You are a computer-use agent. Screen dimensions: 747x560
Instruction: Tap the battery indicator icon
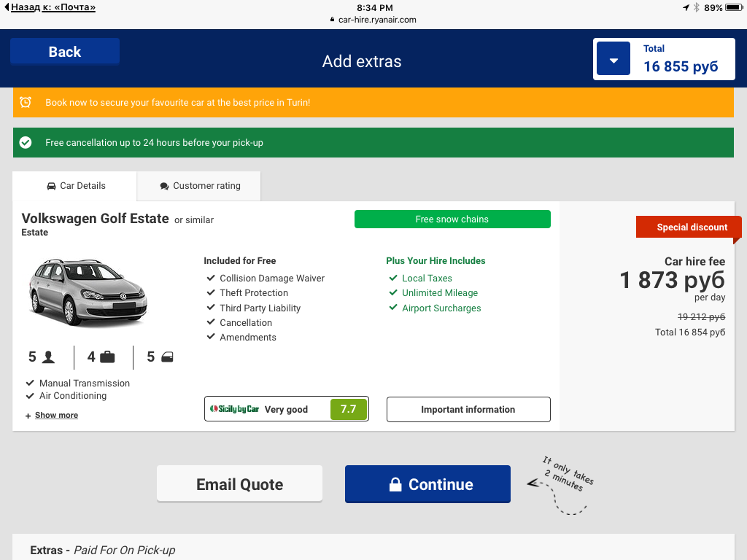point(734,7)
